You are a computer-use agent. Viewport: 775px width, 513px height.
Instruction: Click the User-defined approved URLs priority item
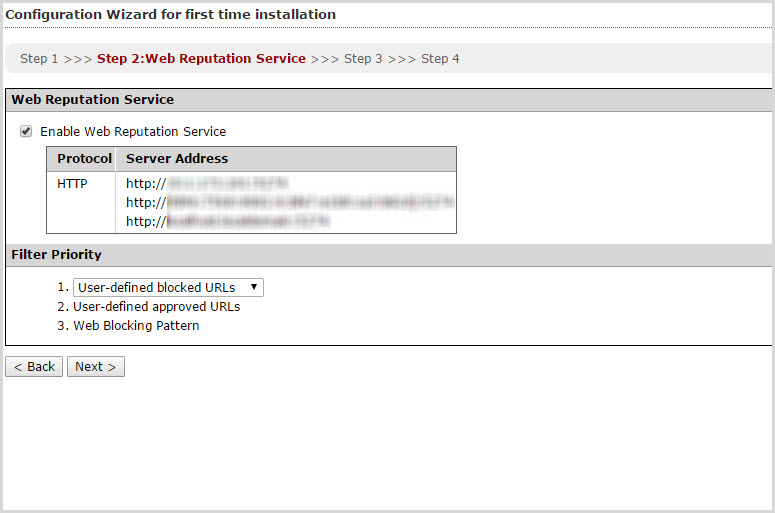156,307
